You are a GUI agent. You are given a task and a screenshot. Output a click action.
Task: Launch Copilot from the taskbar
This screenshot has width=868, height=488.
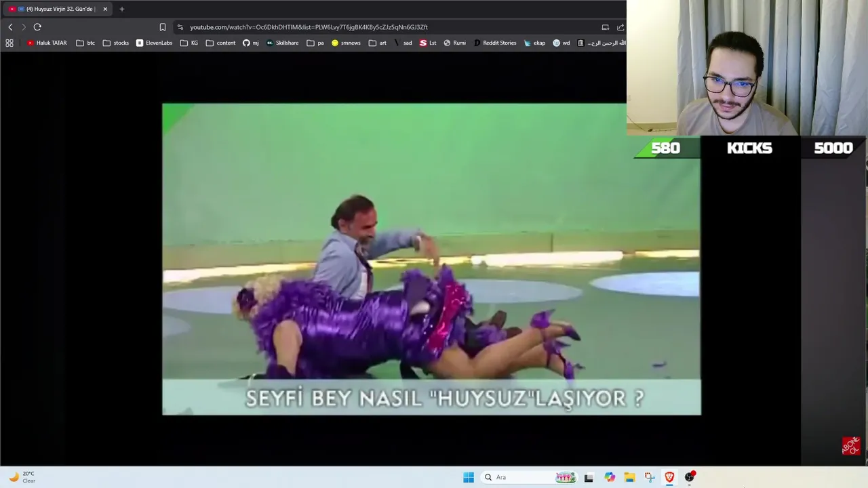(x=610, y=477)
